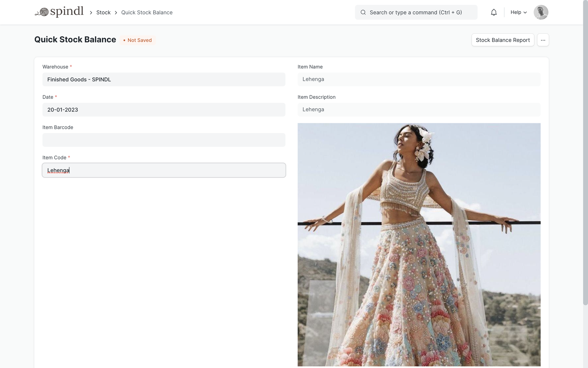Click the Item Barcode label
Image resolution: width=588 pixels, height=368 pixels.
(x=58, y=127)
